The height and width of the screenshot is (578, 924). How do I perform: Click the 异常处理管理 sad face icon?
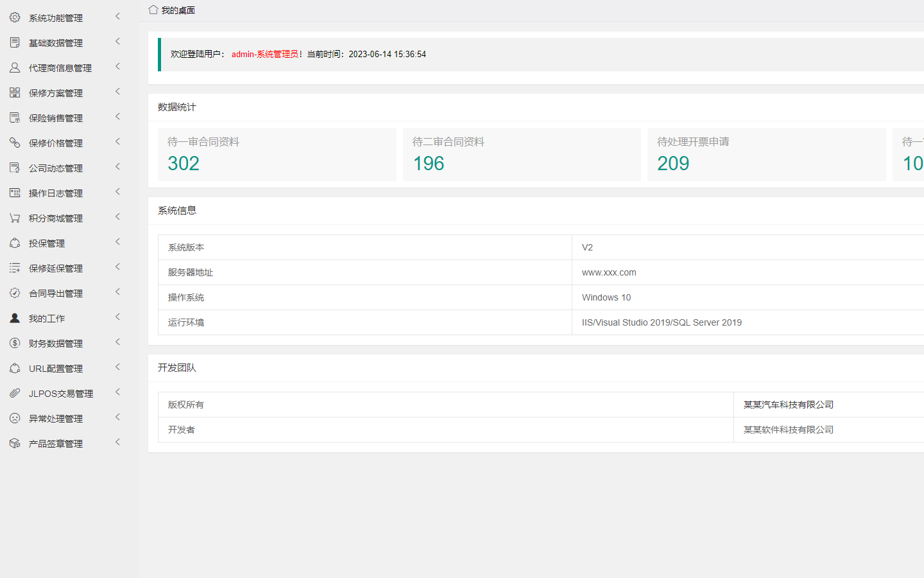coord(15,418)
